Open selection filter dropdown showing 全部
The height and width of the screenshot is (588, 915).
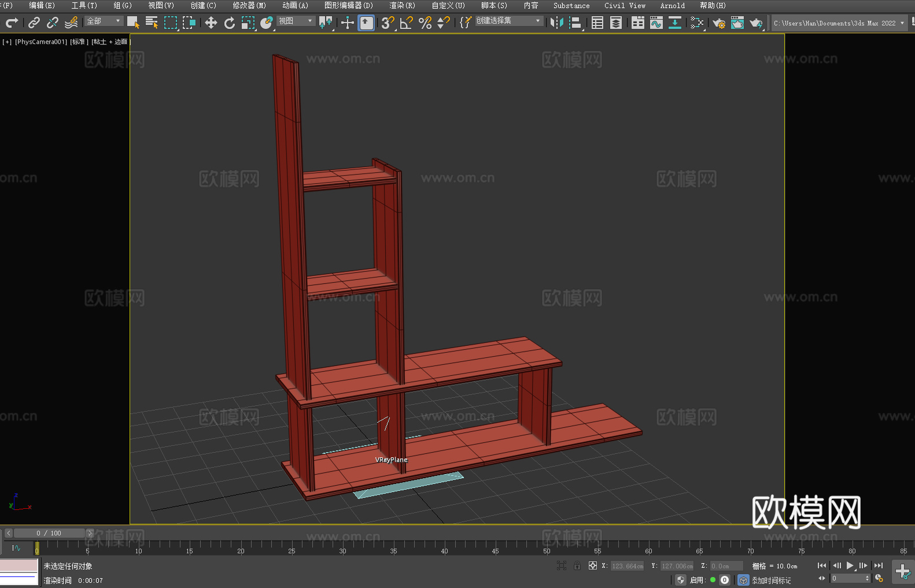104,21
